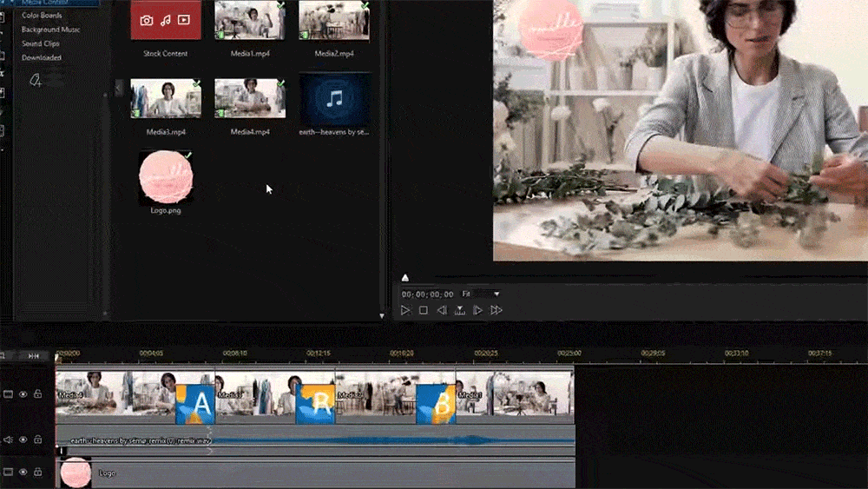Open the Background Music category
This screenshot has height=489, width=868.
tap(50, 30)
